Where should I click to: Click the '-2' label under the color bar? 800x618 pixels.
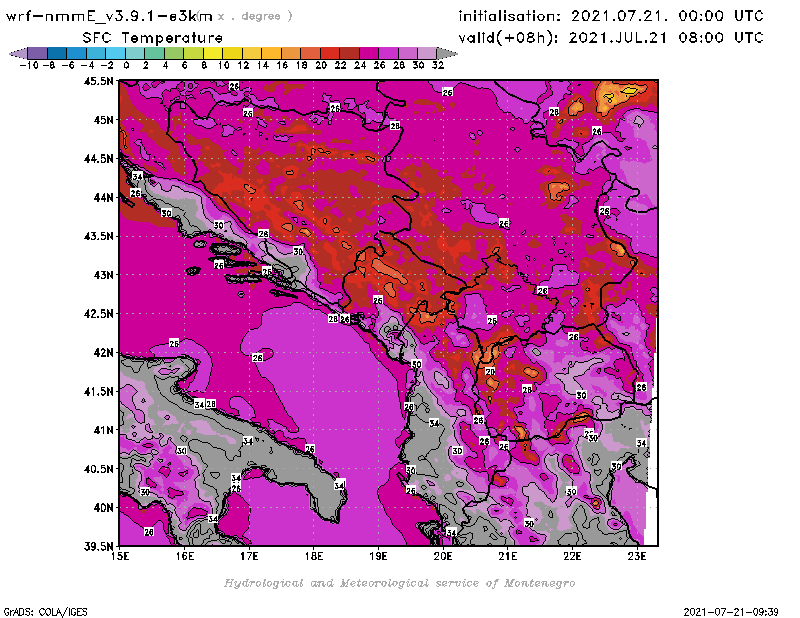(x=107, y=65)
